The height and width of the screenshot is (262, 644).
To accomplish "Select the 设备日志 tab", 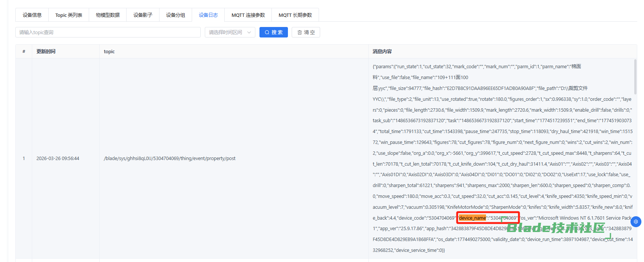I will 208,15.
